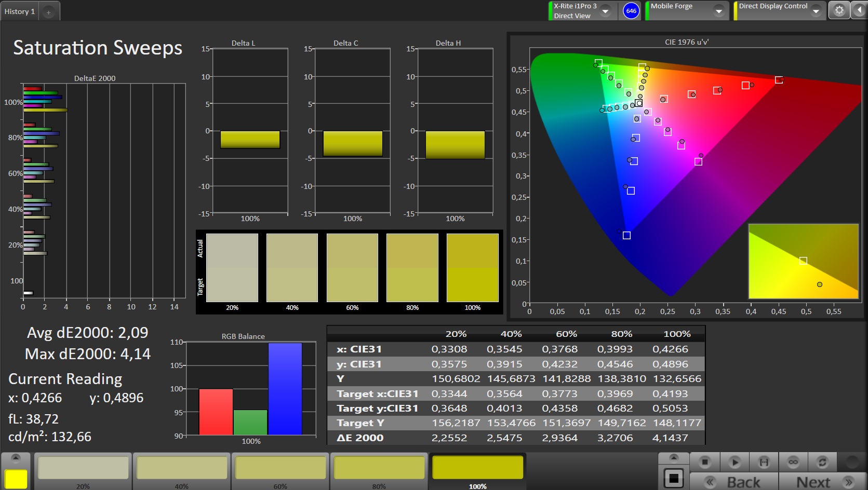Click large black square pattern button

[674, 478]
